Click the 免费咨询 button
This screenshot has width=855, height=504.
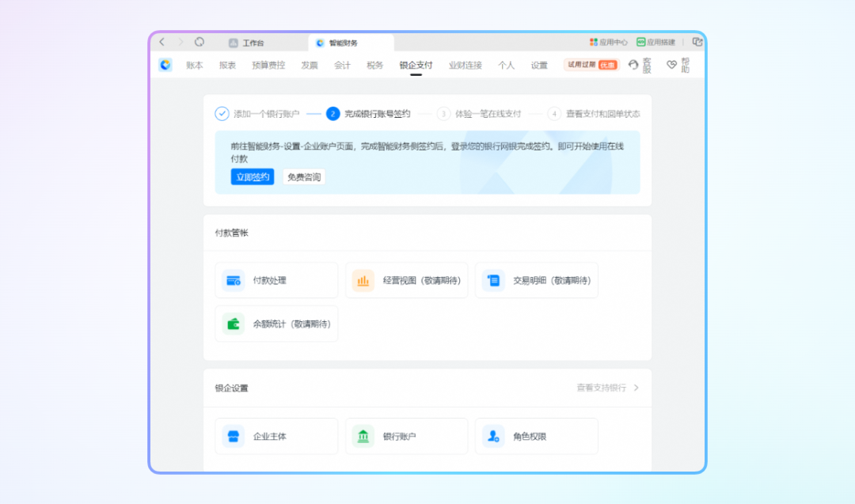304,177
